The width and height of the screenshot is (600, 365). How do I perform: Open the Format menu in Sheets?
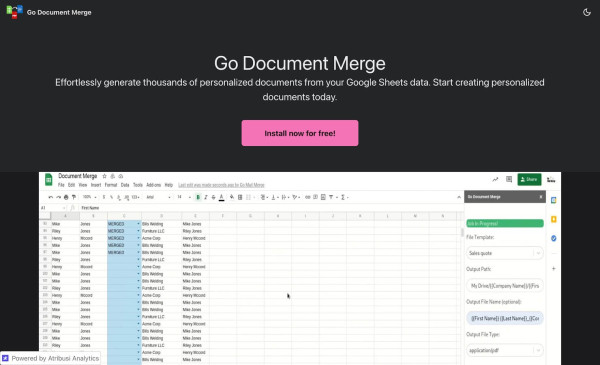coord(111,185)
